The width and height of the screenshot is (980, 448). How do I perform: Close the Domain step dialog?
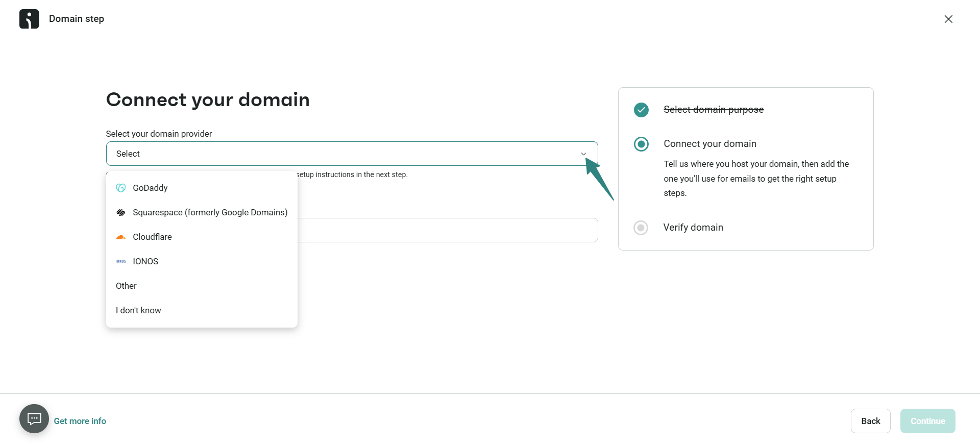[948, 19]
